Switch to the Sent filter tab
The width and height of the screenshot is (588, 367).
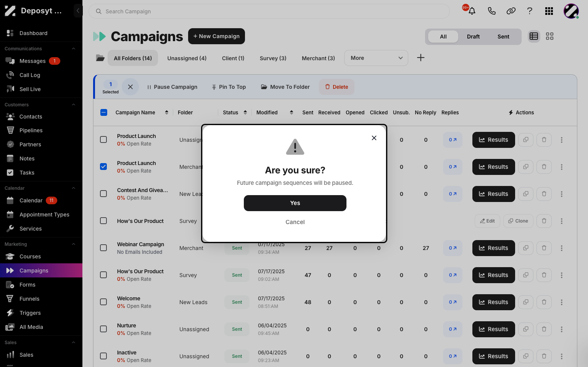tap(503, 37)
